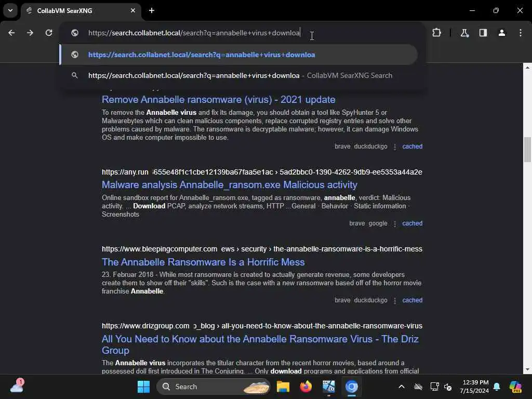This screenshot has width=532, height=399.
Task: Click brave engine label on Remove Annabelle result
Action: [342, 147]
